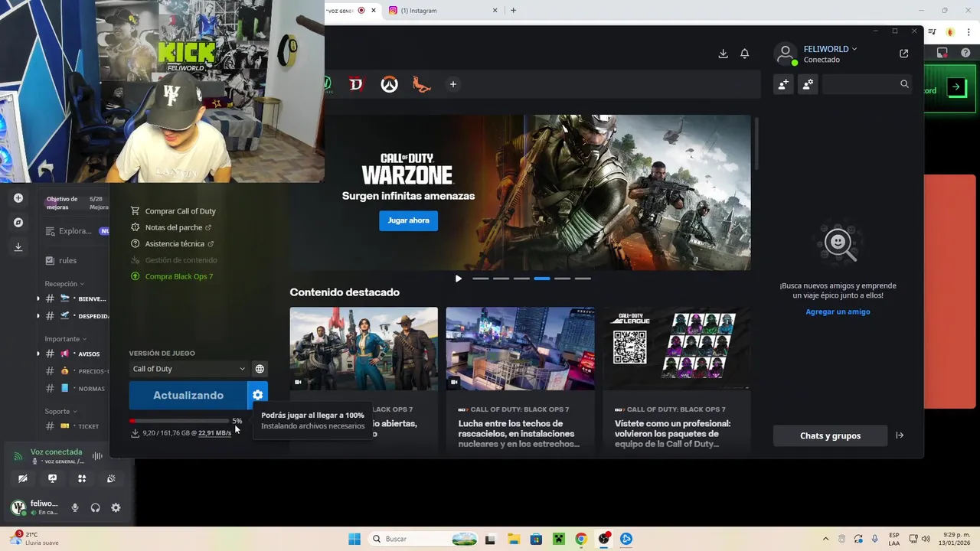The image size is (980, 551).
Task: Open a new browser tab
Action: 513,11
